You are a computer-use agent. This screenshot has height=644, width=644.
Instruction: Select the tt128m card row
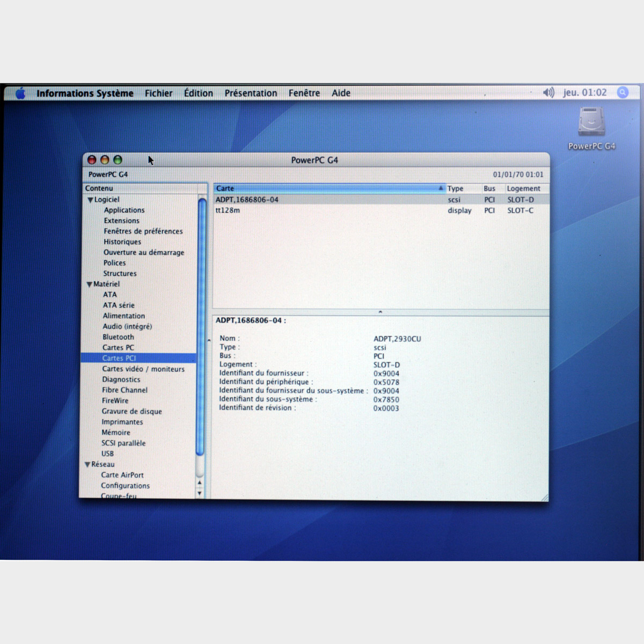pyautogui.click(x=381, y=210)
